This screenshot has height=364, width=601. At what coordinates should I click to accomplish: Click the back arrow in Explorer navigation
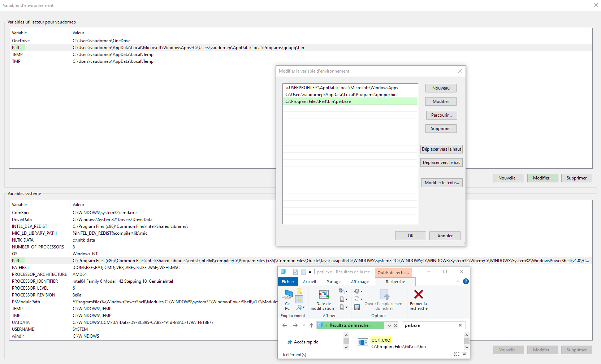click(x=285, y=325)
